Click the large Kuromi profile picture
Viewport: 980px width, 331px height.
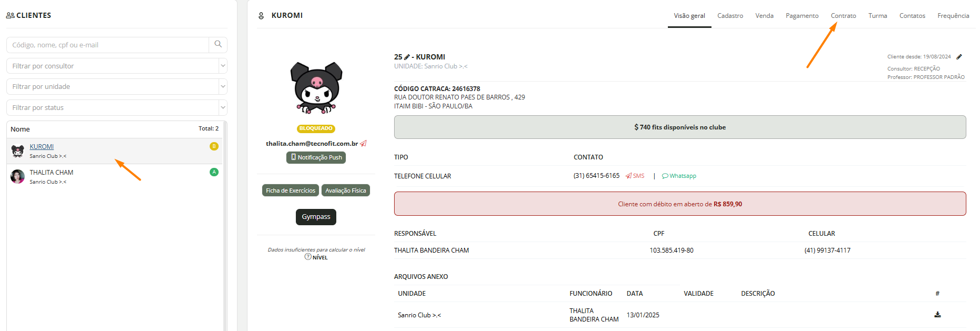coord(316,88)
